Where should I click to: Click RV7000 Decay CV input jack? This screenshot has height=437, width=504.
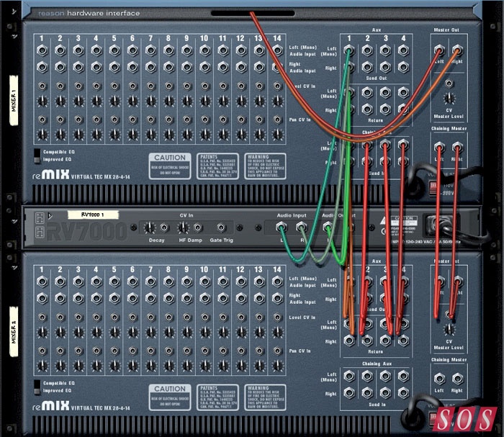[x=165, y=227]
